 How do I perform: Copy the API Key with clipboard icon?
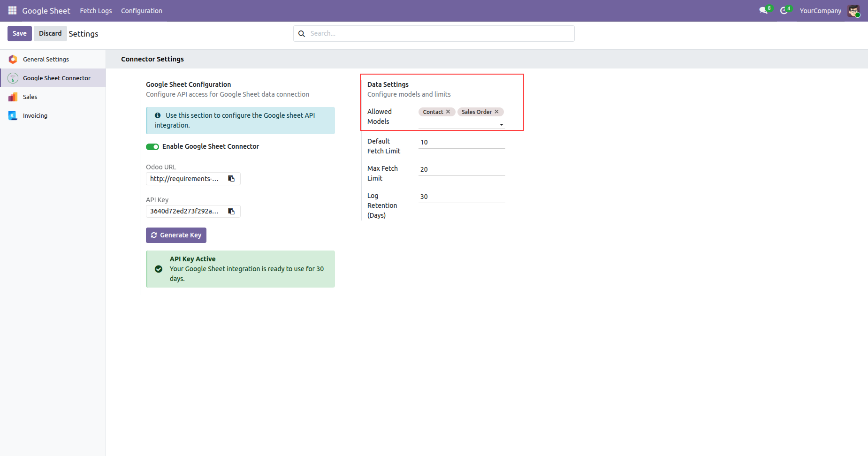[231, 211]
